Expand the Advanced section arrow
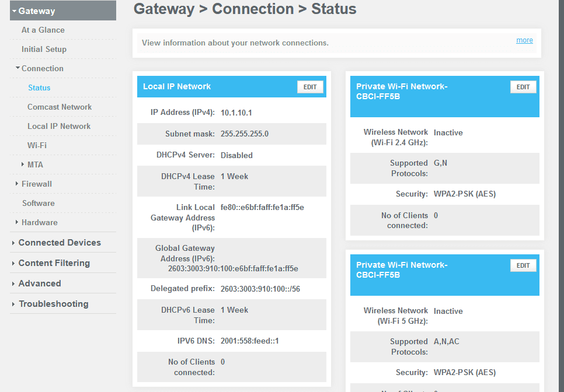 pyautogui.click(x=13, y=284)
